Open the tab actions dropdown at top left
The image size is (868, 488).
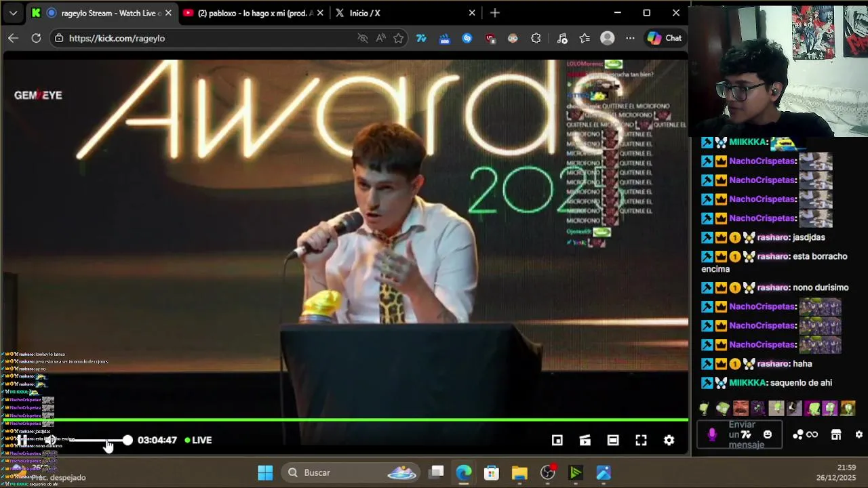[x=13, y=13]
